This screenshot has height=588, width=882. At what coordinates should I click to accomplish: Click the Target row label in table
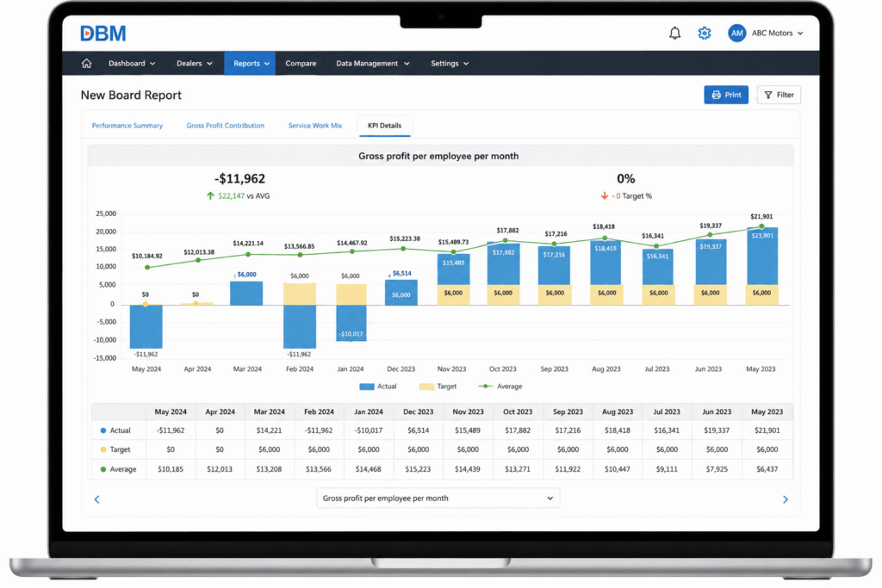point(115,449)
